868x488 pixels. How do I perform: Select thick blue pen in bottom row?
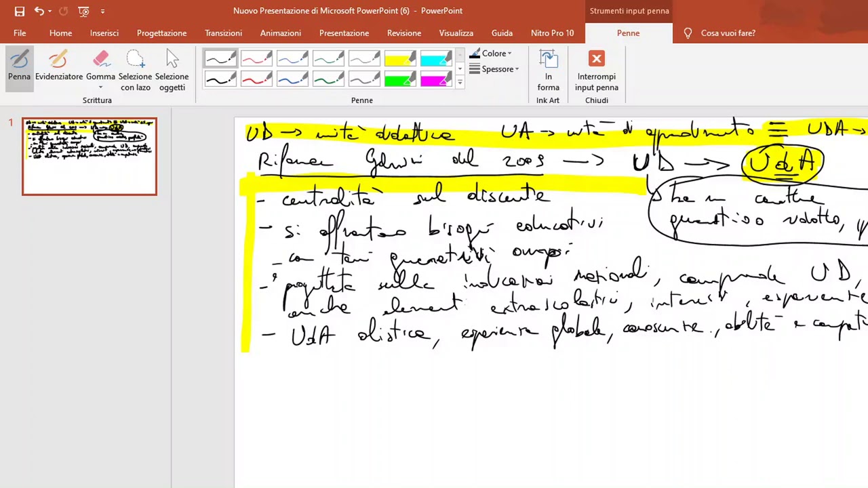(292, 79)
